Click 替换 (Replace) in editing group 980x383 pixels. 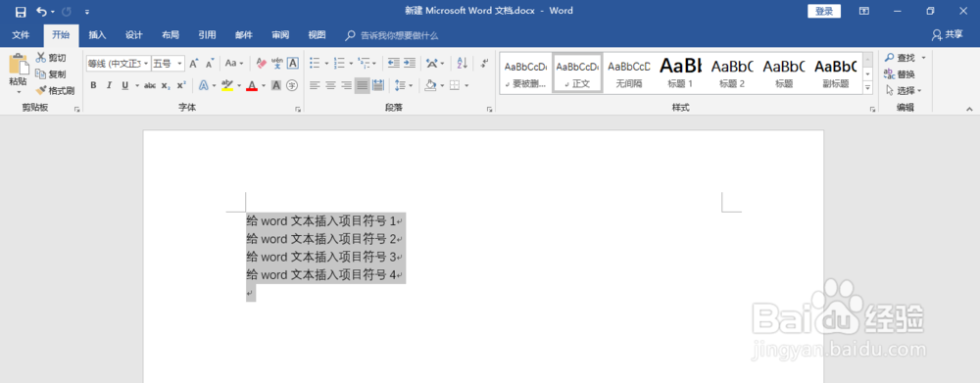coord(900,73)
